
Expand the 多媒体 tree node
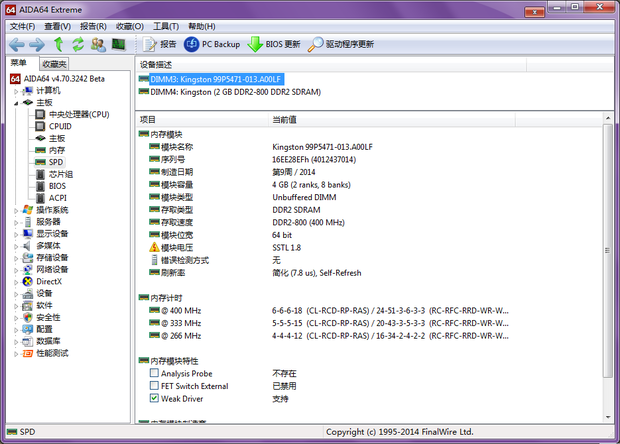pos(16,247)
